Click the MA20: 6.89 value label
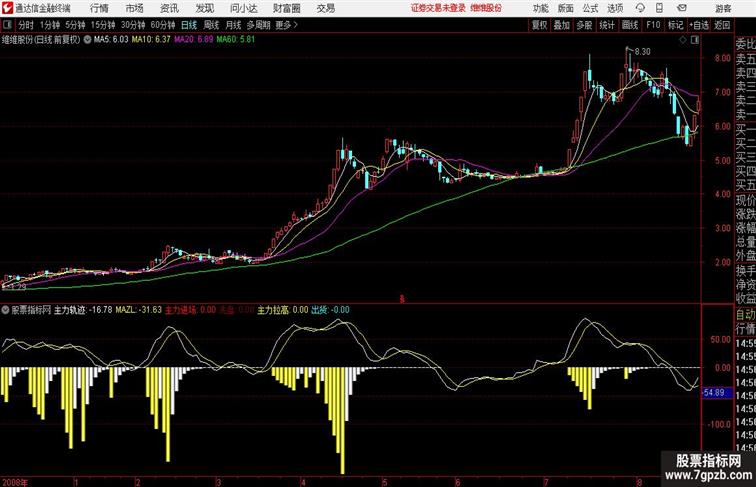 (x=193, y=40)
